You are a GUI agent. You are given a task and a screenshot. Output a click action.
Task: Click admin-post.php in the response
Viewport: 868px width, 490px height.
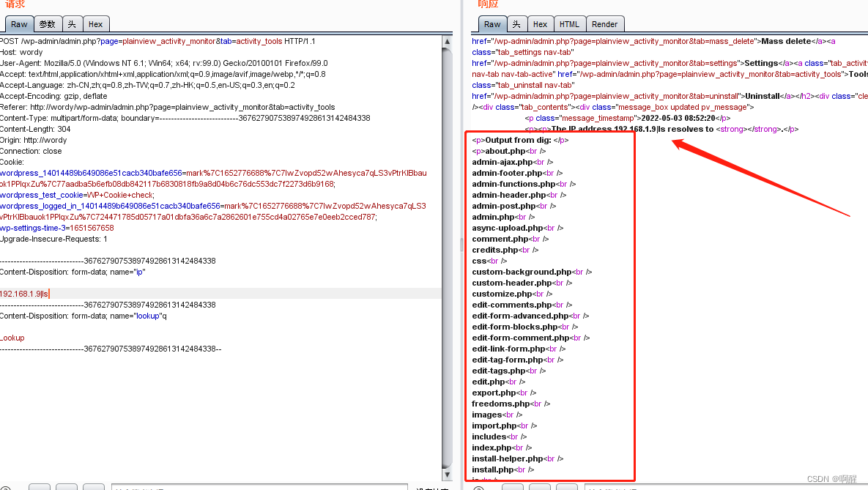504,206
